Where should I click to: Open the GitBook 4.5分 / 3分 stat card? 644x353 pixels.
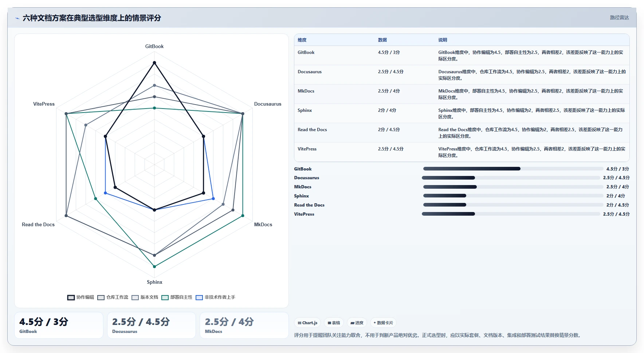59,325
